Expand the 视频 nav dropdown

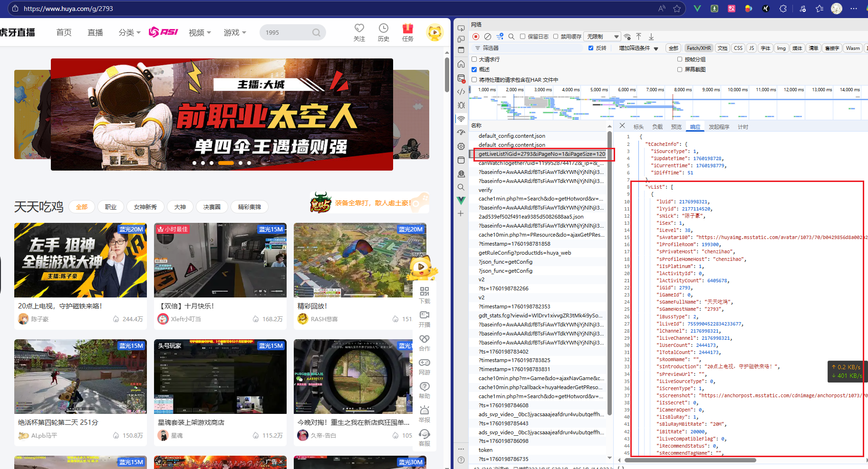200,32
